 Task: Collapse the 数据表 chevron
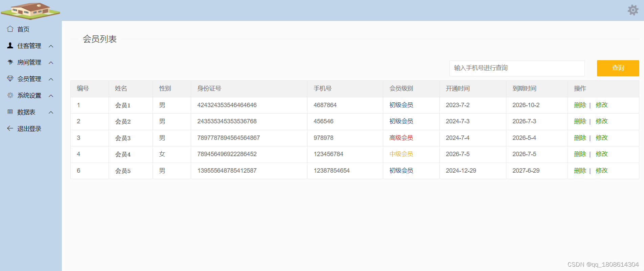(x=51, y=112)
